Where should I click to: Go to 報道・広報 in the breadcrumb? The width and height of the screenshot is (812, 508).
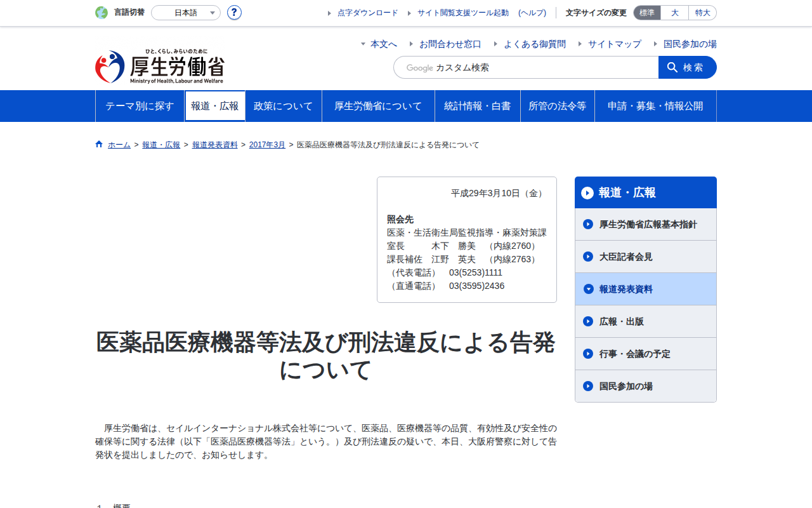(161, 145)
